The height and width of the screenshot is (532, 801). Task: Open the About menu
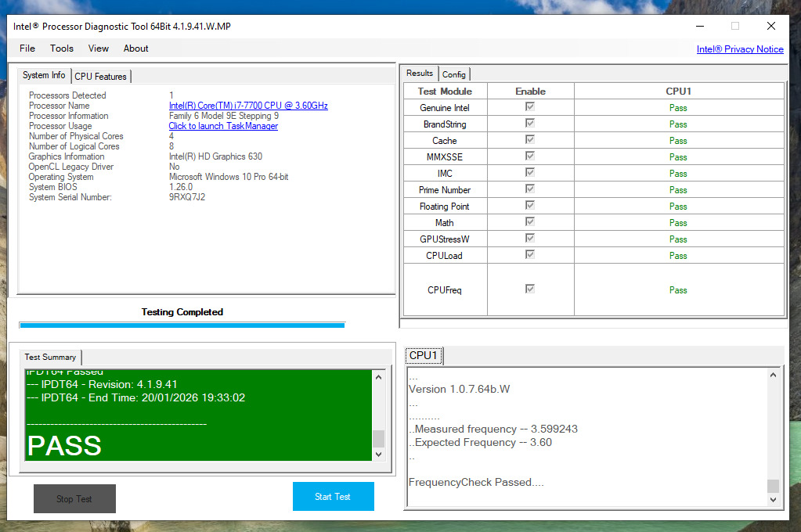coord(136,49)
